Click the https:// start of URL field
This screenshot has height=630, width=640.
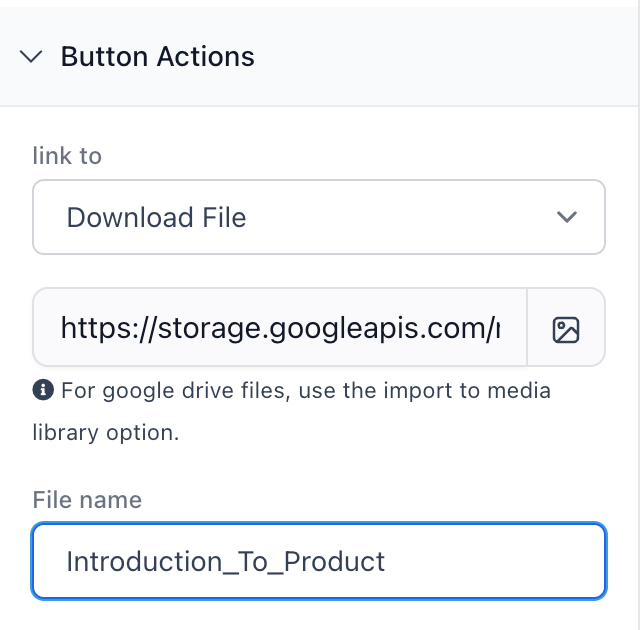(x=108, y=328)
